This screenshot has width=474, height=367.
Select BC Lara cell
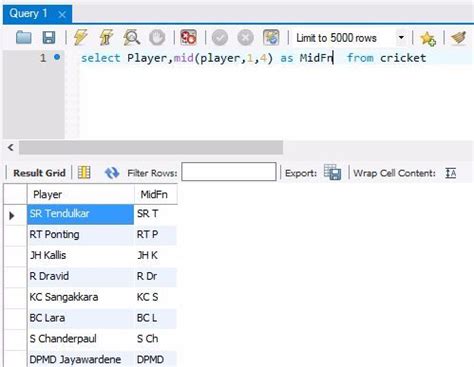click(80, 318)
